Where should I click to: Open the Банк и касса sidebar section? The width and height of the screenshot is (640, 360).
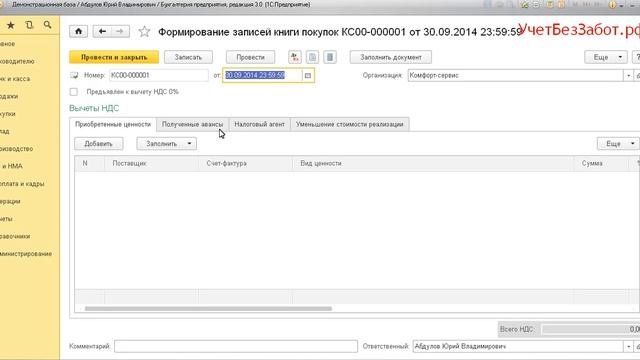(15, 79)
